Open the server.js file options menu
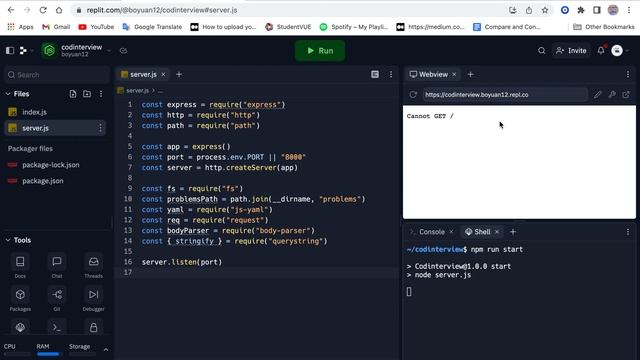 click(x=100, y=128)
